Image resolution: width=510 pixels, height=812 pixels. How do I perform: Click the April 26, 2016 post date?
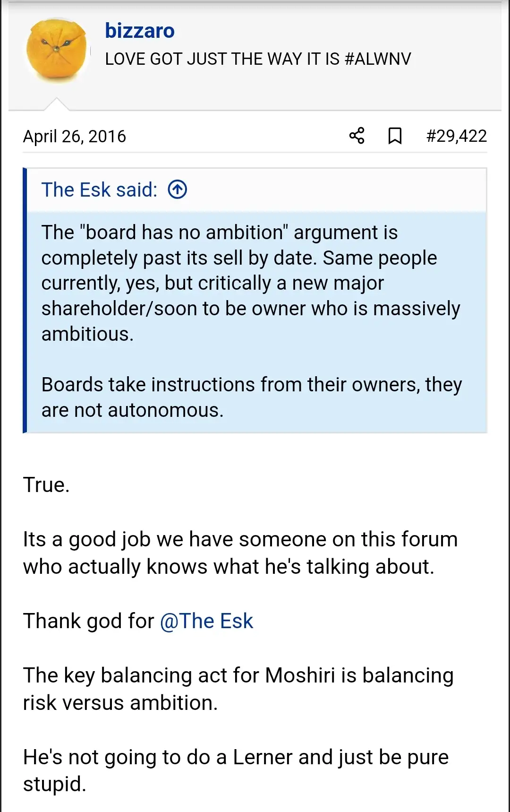click(75, 137)
